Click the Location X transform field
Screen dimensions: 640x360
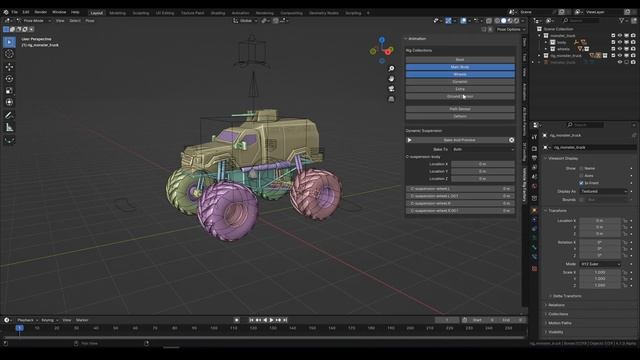coord(600,220)
